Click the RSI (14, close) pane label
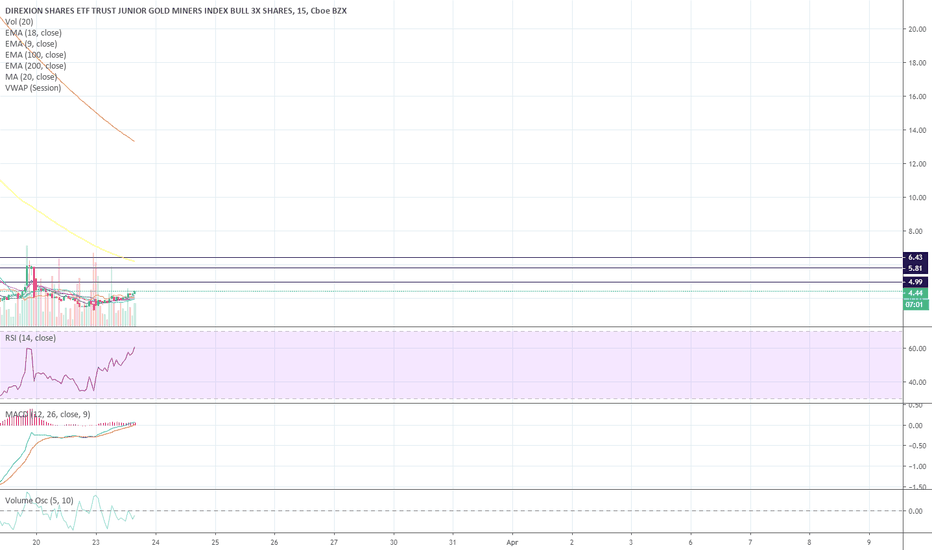This screenshot has width=932, height=550. (30, 338)
